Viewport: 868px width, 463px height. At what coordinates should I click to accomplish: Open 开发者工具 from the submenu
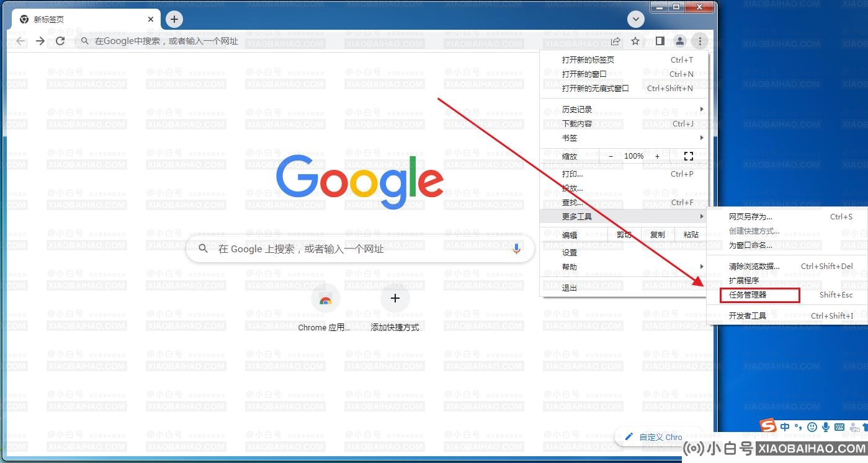click(788, 316)
